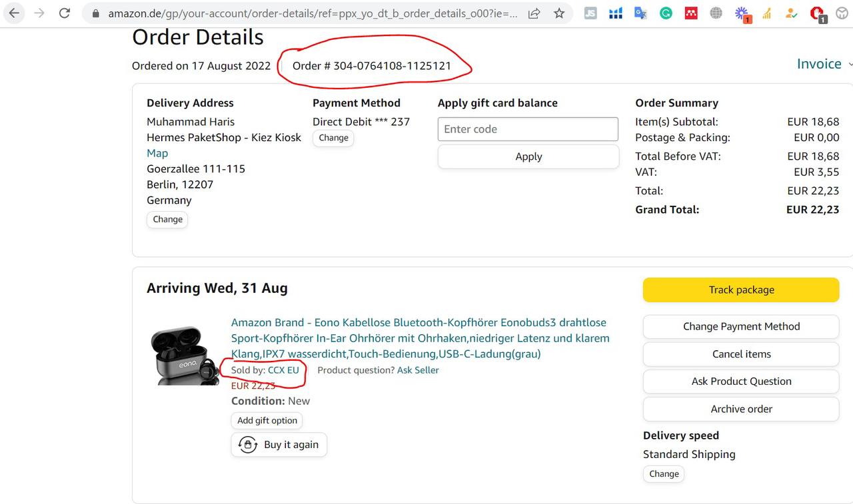Open the Grammarly extension icon
Viewport: 853px width, 504px height.
(666, 13)
